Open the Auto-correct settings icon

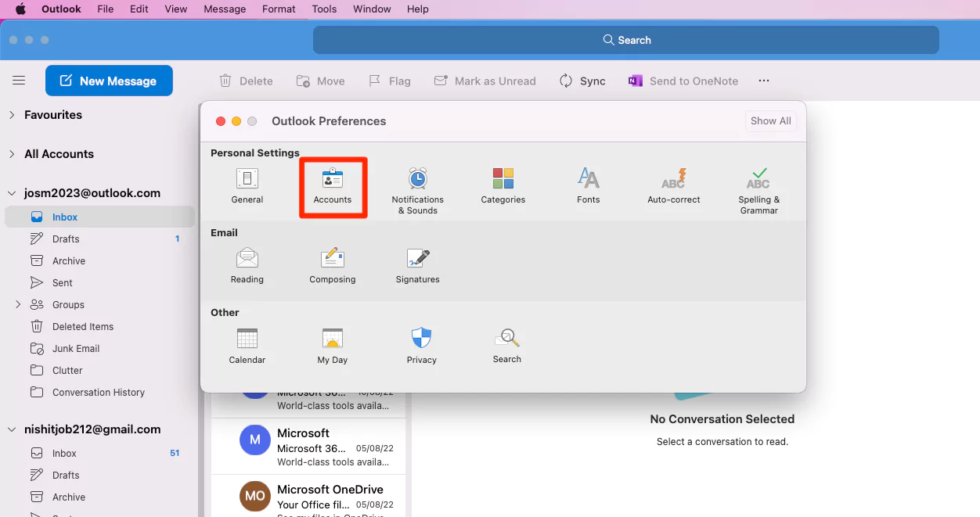coord(673,184)
